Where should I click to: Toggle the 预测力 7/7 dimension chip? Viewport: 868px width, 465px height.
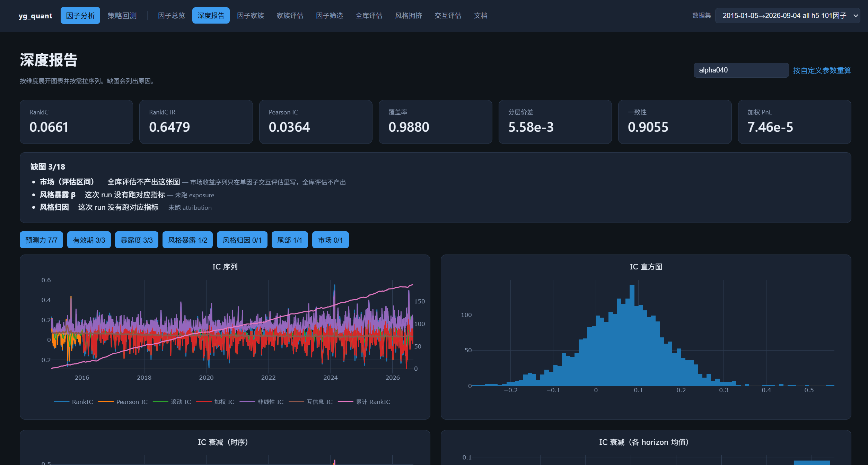coord(41,240)
